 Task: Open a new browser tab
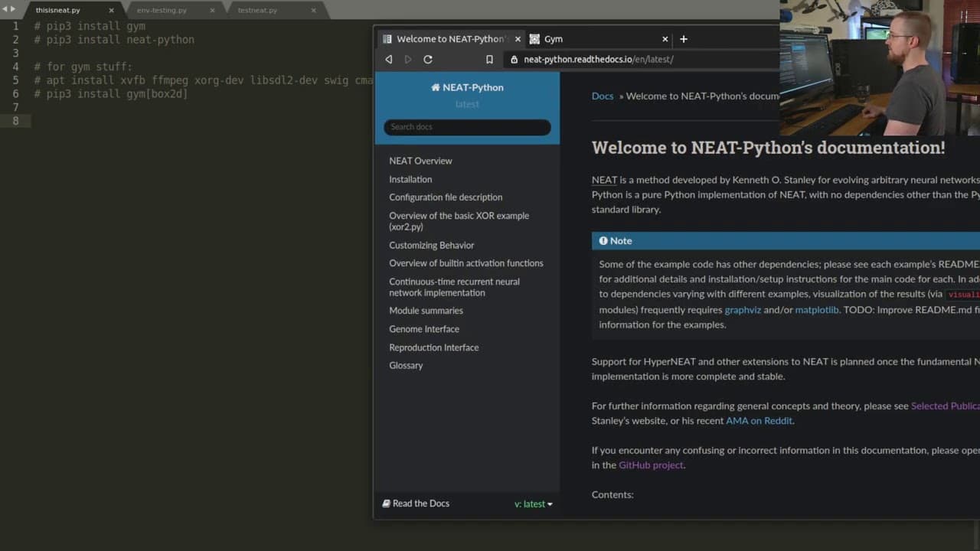684,39
